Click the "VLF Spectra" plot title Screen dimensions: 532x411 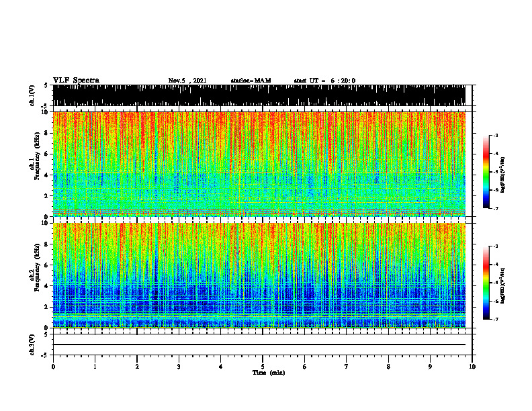[76, 81]
